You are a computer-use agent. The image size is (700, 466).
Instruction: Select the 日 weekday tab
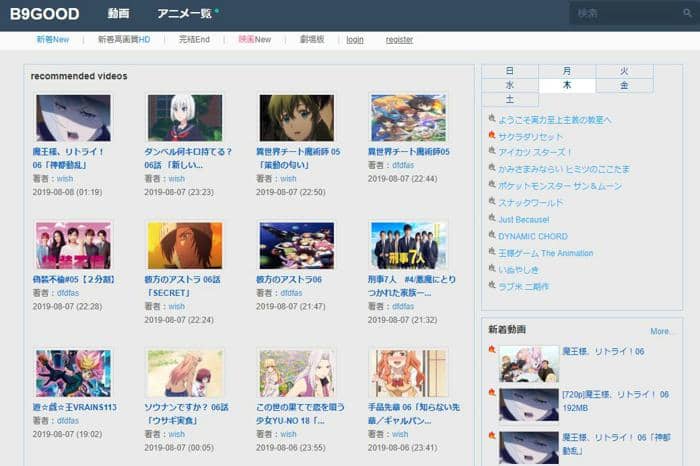pyautogui.click(x=510, y=71)
